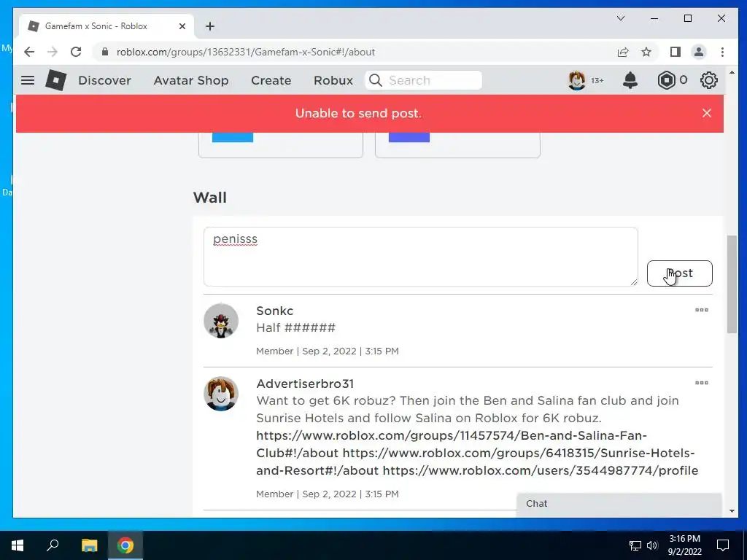Click the page vertical scrollbar thumb
Image resolution: width=747 pixels, height=560 pixels.
(x=732, y=284)
